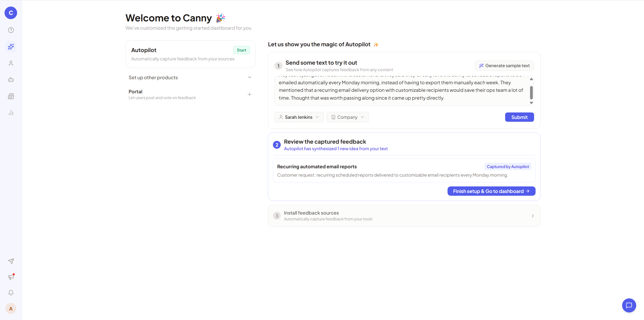Open the help question mark icon
This screenshot has height=320, width=644.
click(11, 30)
